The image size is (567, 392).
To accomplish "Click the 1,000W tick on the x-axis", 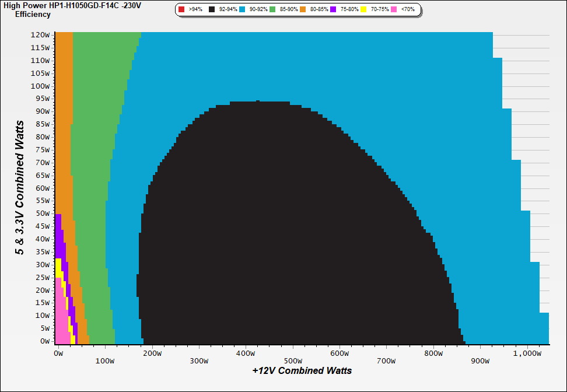I will click(527, 353).
